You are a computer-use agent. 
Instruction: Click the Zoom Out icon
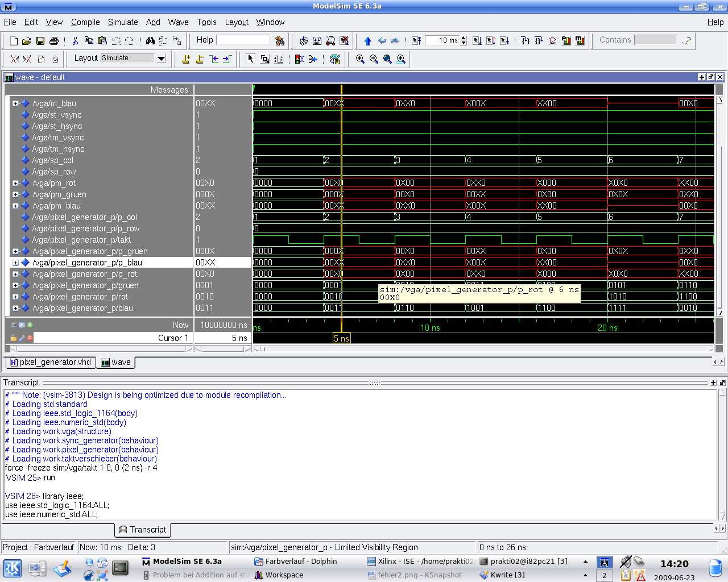pyautogui.click(x=374, y=59)
